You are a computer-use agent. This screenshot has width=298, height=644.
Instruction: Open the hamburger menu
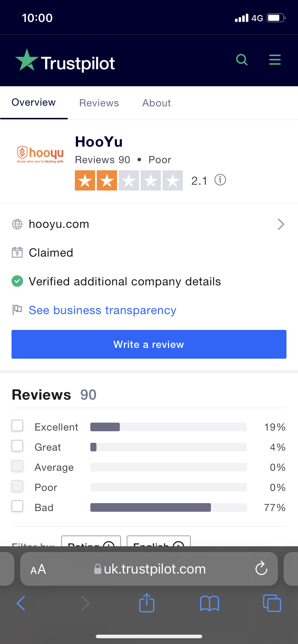(x=275, y=60)
